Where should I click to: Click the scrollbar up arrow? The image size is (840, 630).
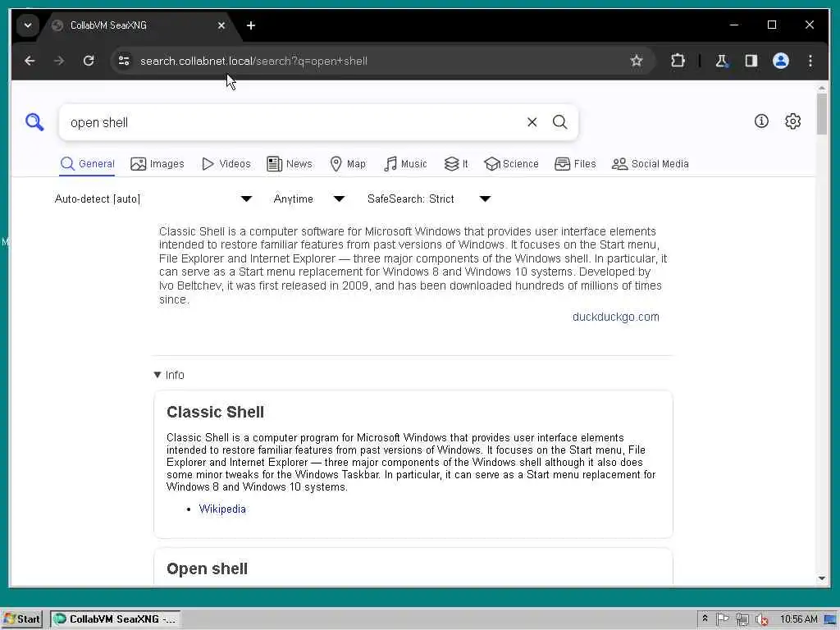[x=822, y=88]
